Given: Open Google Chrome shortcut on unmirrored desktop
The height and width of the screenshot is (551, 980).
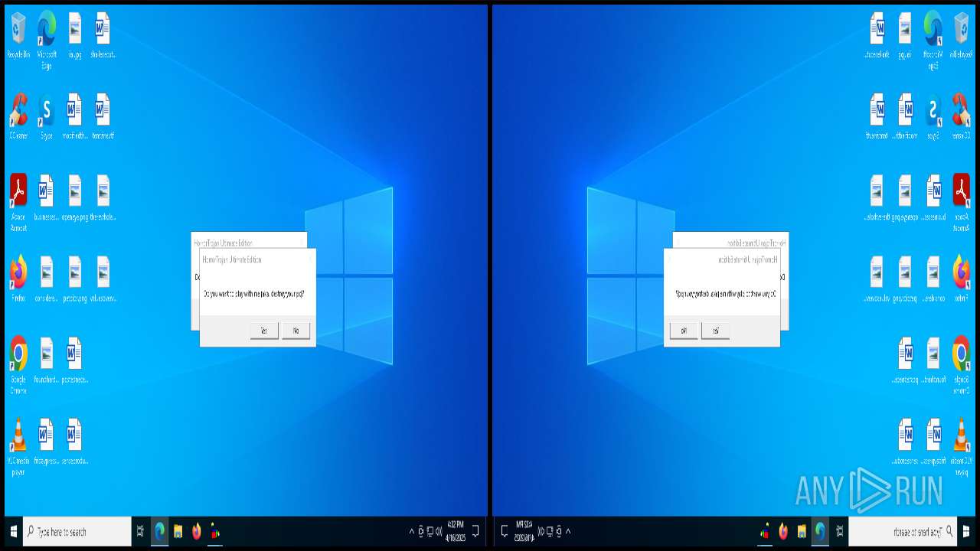Looking at the screenshot, I should click(x=18, y=364).
